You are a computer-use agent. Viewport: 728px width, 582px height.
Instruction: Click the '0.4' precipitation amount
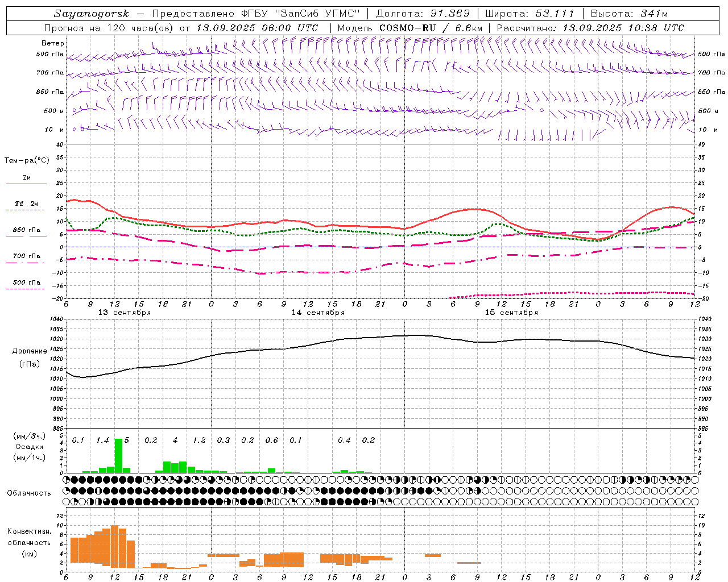[344, 440]
